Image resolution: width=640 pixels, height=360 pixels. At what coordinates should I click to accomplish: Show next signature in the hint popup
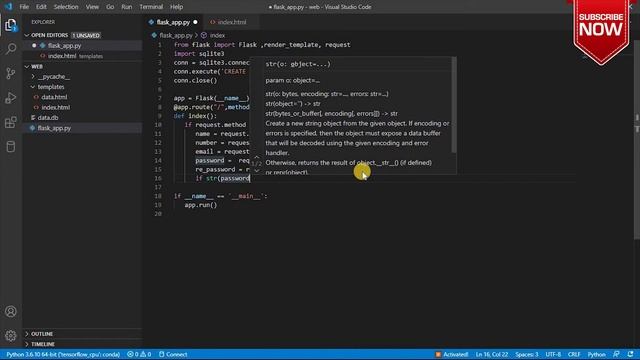(257, 170)
